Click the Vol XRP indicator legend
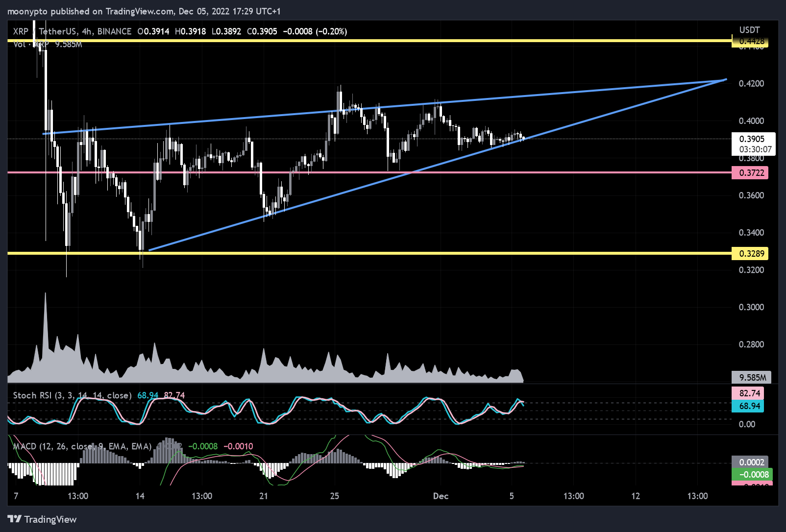This screenshot has width=786, height=532. (48, 44)
